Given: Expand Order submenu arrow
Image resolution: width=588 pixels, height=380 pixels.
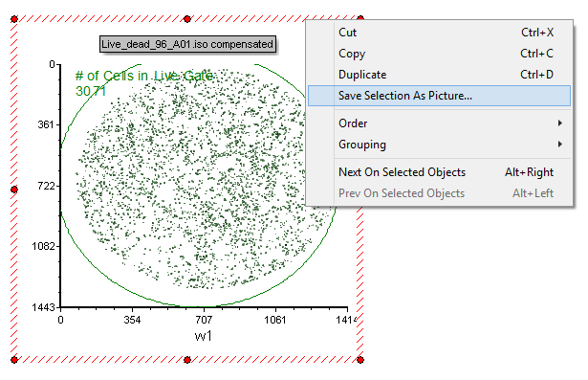Looking at the screenshot, I should click(x=560, y=123).
